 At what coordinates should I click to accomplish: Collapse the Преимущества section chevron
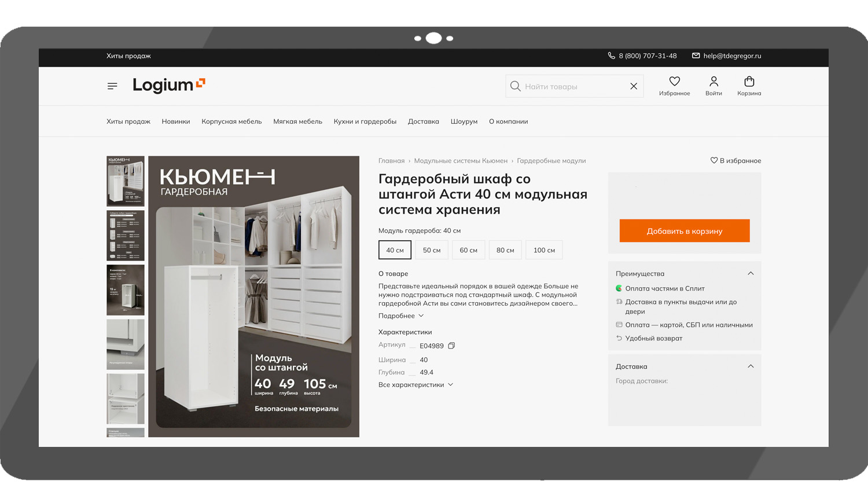[x=751, y=273]
